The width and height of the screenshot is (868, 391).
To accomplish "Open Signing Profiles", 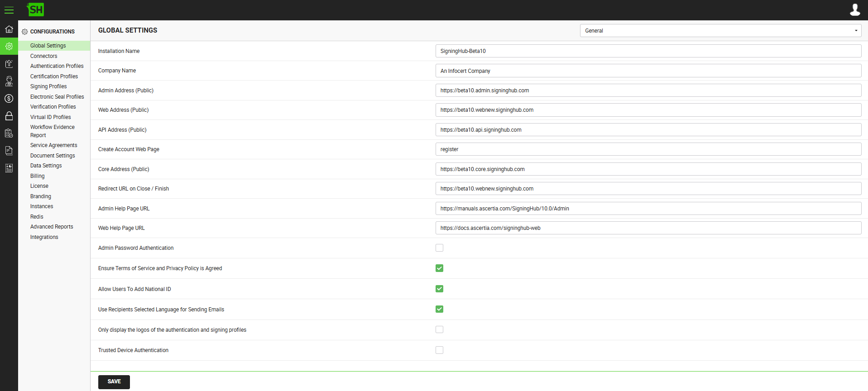I will coord(48,86).
